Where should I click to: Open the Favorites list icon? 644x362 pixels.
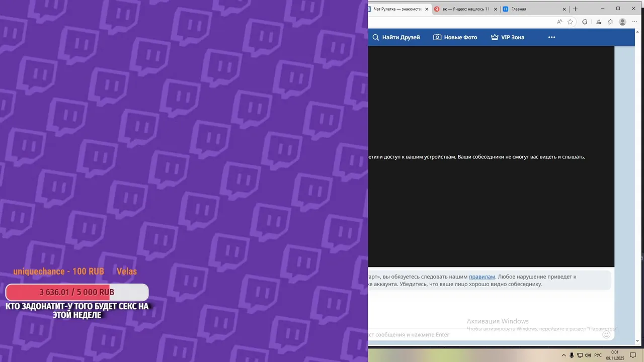610,22
